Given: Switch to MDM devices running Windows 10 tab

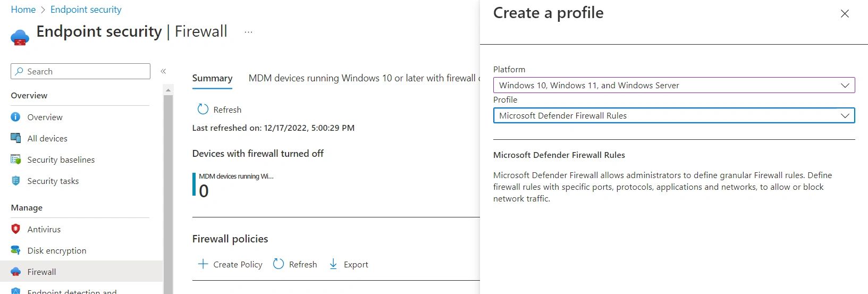Looking at the screenshot, I should point(364,78).
